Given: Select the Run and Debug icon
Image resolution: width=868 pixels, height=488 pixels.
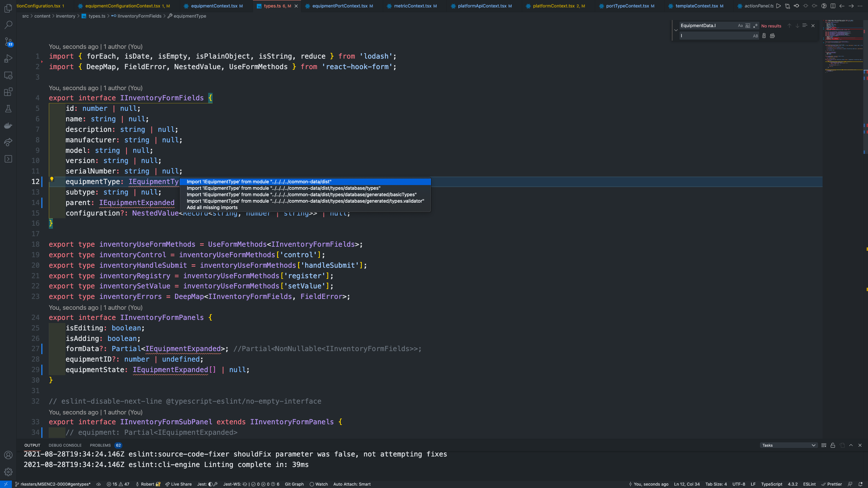Looking at the screenshot, I should click(x=8, y=58).
